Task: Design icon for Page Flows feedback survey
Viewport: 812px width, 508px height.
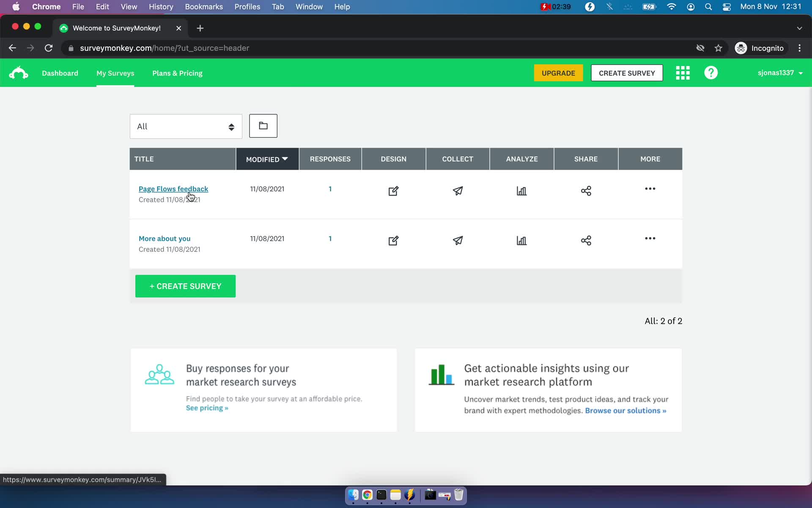Action: 393,191
